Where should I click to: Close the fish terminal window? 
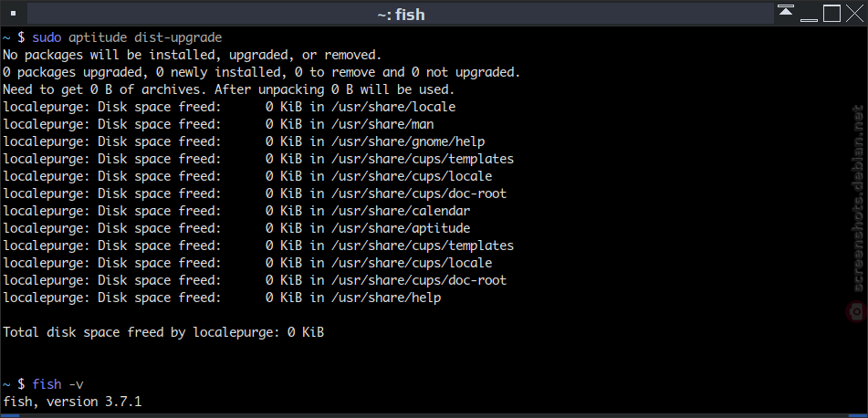point(854,14)
